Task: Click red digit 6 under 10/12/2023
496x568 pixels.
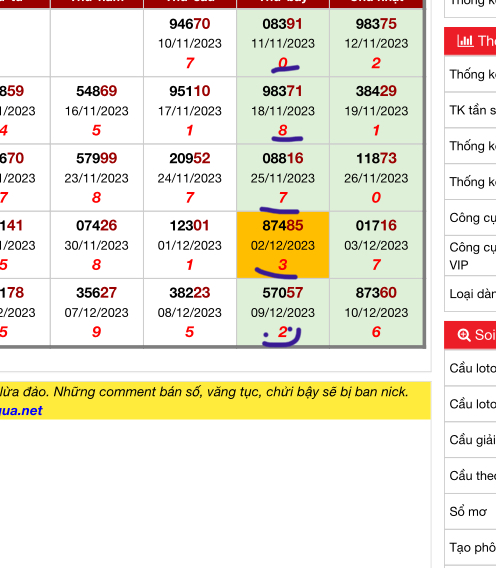Action: (376, 332)
